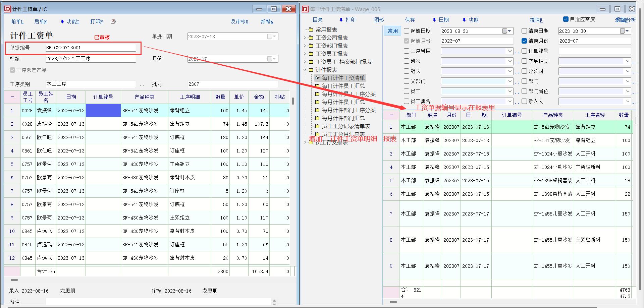The image size is (644, 308).
Task: Click the 每月计件部门工序分类 folder icon
Action: pyautogui.click(x=317, y=110)
